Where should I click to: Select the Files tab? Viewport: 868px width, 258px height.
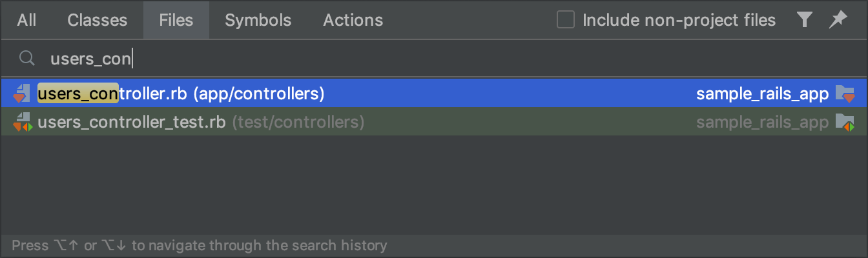(176, 20)
